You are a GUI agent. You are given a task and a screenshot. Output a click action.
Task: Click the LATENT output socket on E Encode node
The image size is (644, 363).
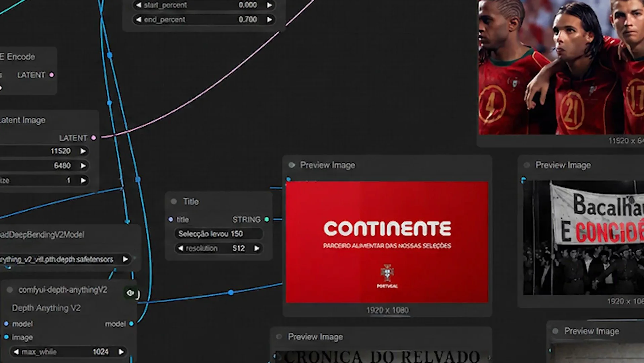point(51,75)
